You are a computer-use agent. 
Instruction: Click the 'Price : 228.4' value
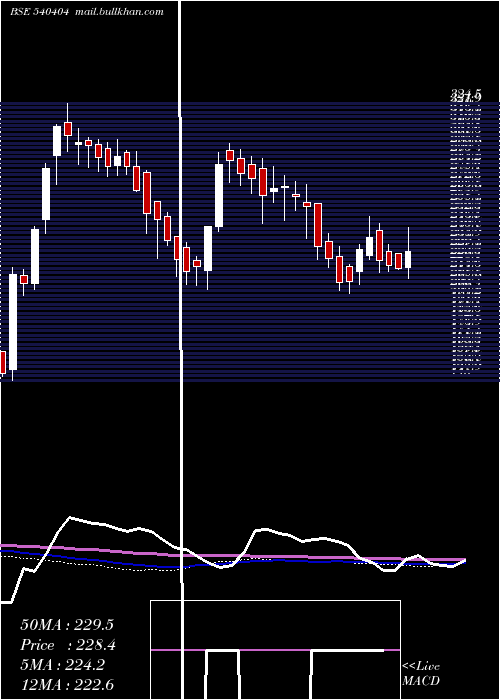(68, 645)
